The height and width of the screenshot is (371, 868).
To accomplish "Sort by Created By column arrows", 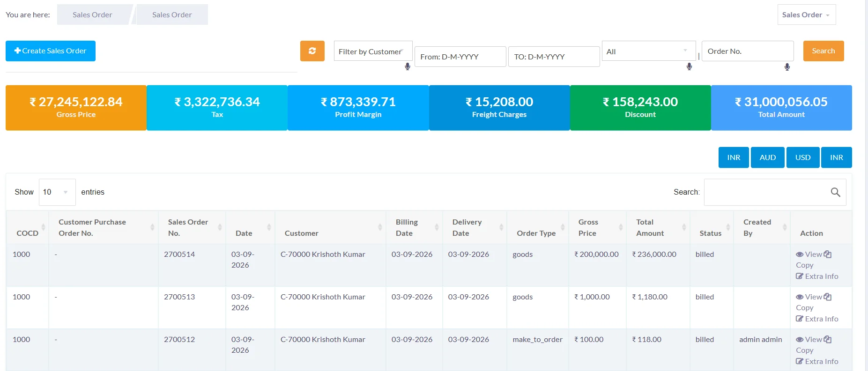I will tap(785, 227).
